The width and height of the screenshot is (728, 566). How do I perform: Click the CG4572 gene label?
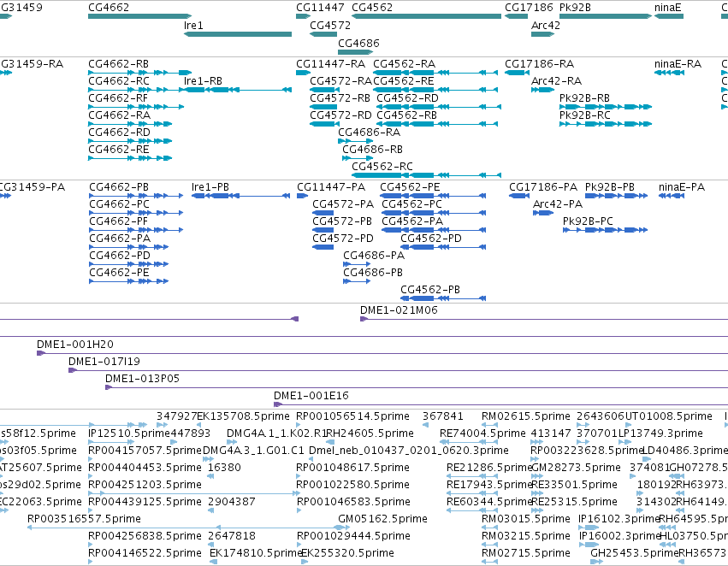[330, 26]
